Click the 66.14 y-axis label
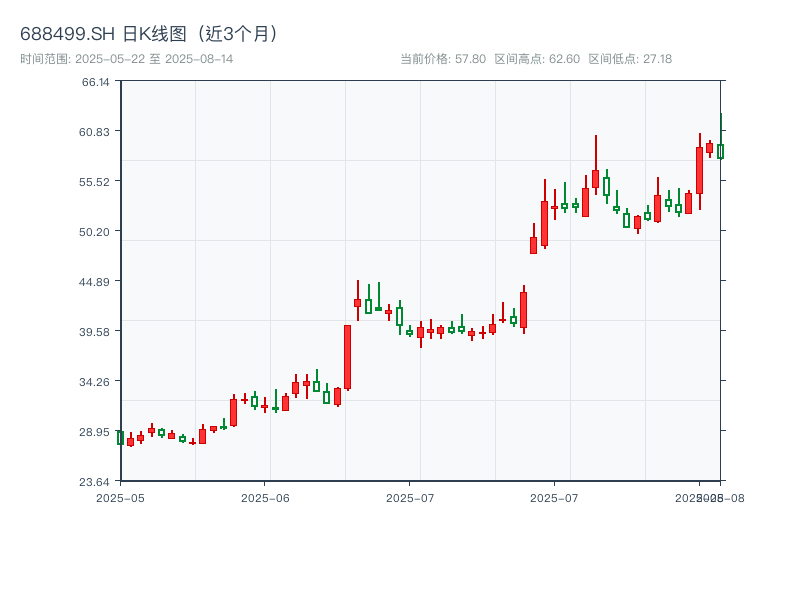The width and height of the screenshot is (800, 600). pyautogui.click(x=96, y=81)
